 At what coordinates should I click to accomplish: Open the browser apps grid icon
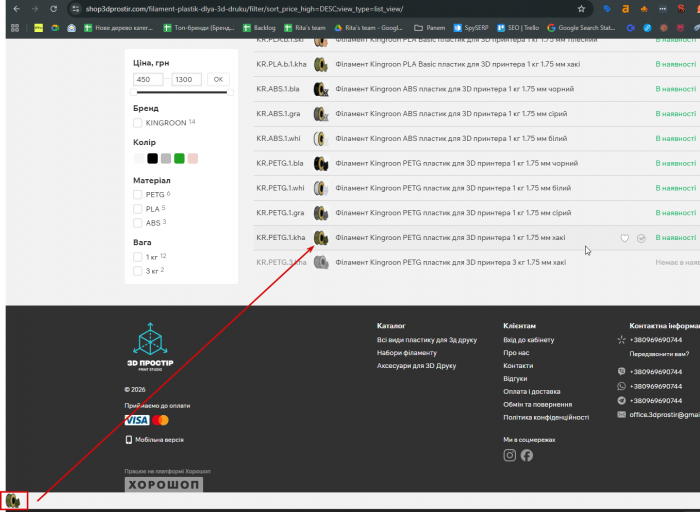[15, 28]
